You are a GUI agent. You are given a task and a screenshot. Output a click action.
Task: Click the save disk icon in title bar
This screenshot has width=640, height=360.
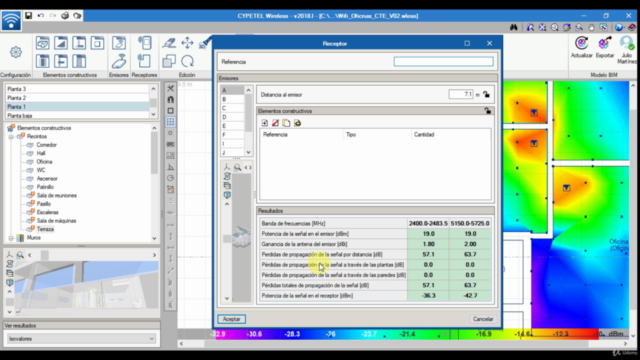pos(28,16)
